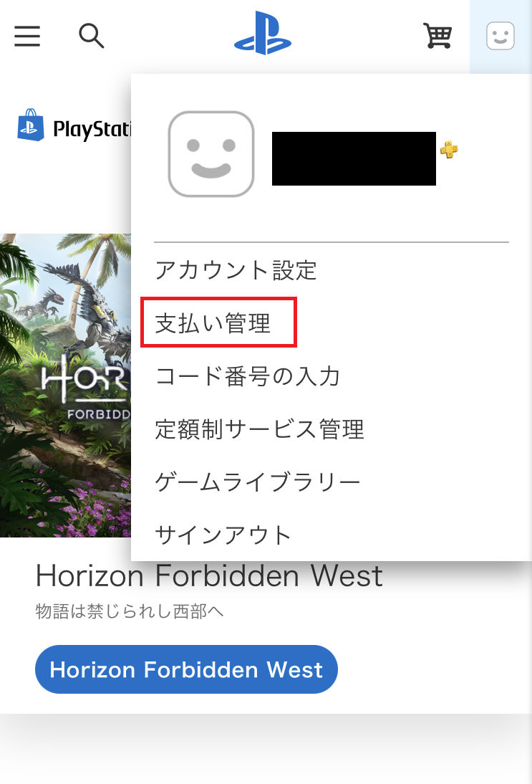This screenshot has height=784, width=532.
Task: Click the PlayStation Store text label
Action: (x=92, y=129)
